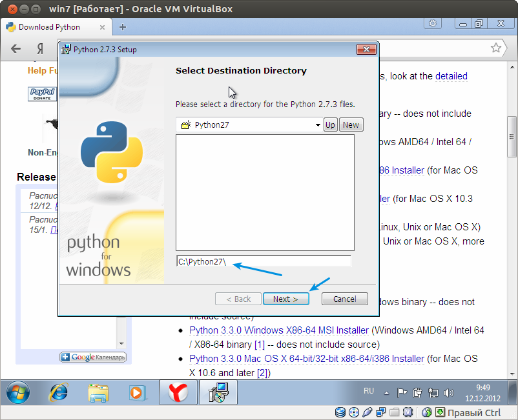
Task: Open Python 3.3.0 Windows X86-64 MSI Installer link
Action: pos(279,330)
